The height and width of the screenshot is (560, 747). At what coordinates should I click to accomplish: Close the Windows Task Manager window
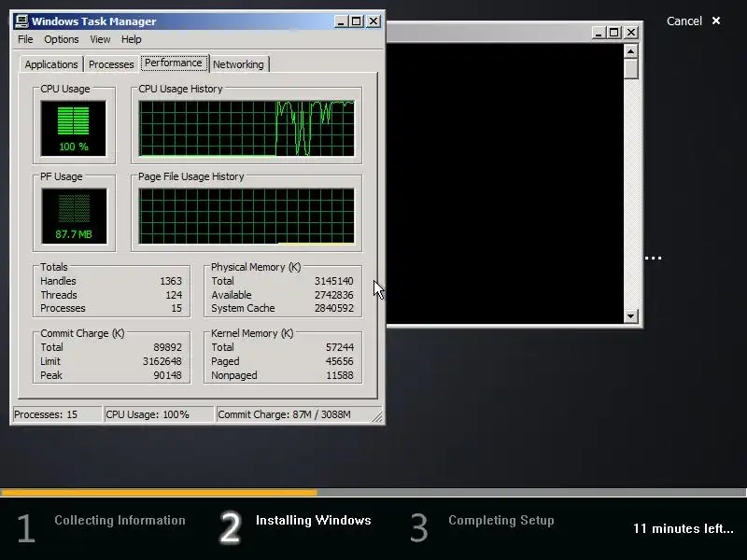pyautogui.click(x=373, y=21)
